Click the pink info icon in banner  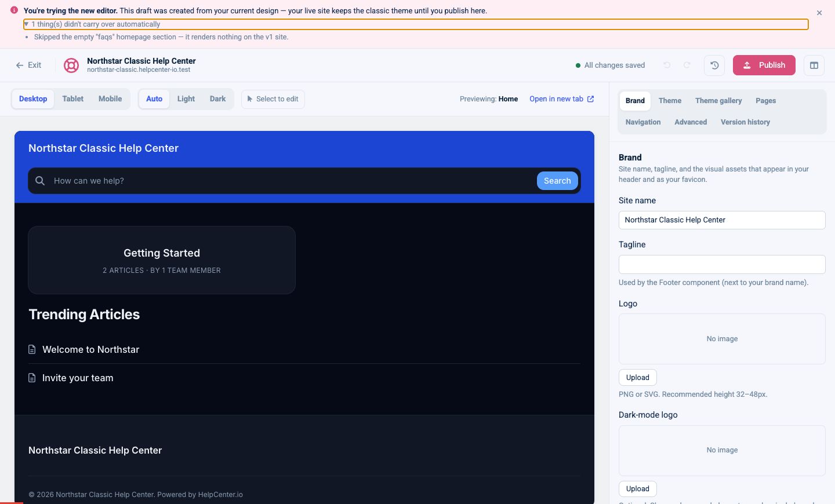(x=14, y=10)
